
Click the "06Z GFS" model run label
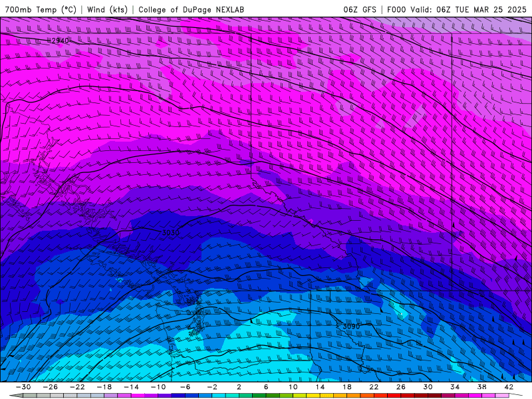pyautogui.click(x=360, y=9)
